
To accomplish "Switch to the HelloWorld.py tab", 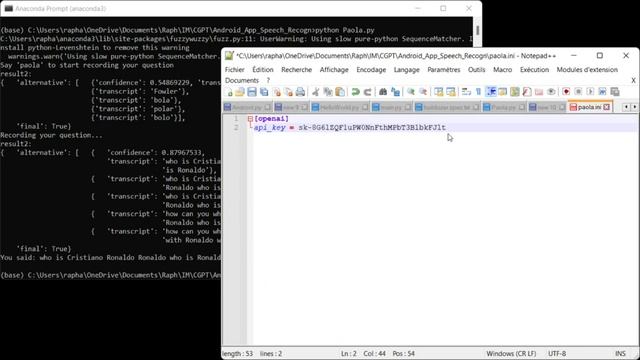I will click(340, 107).
